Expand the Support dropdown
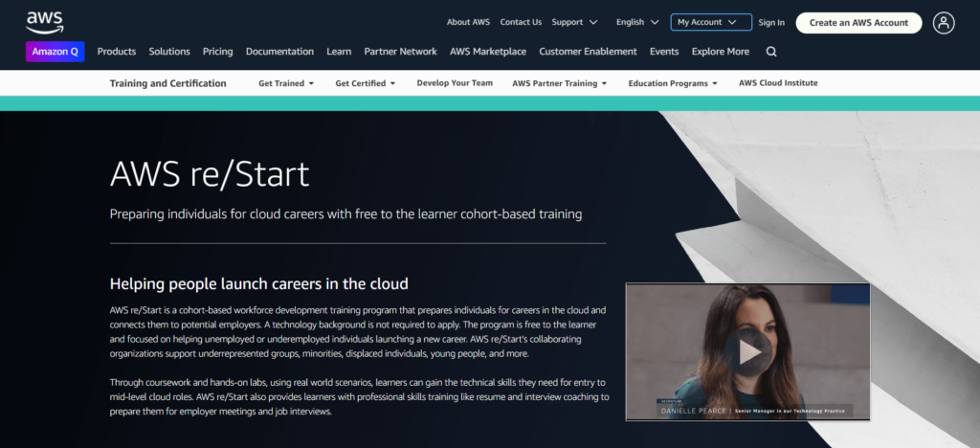Image resolution: width=980 pixels, height=448 pixels. coord(574,22)
